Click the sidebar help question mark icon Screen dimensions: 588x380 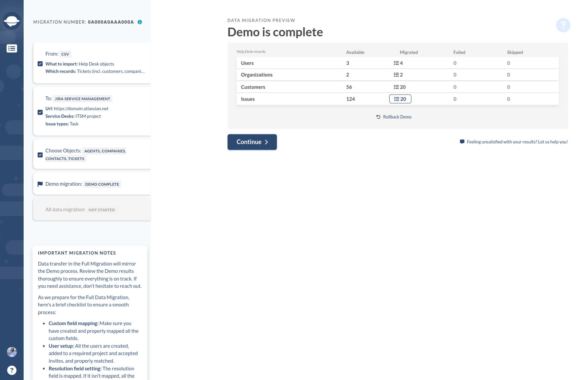pos(12,370)
